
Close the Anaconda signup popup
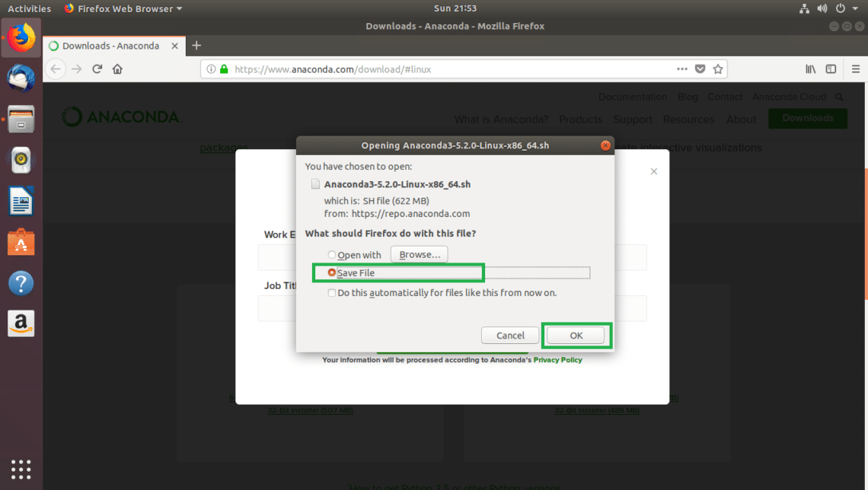[654, 171]
